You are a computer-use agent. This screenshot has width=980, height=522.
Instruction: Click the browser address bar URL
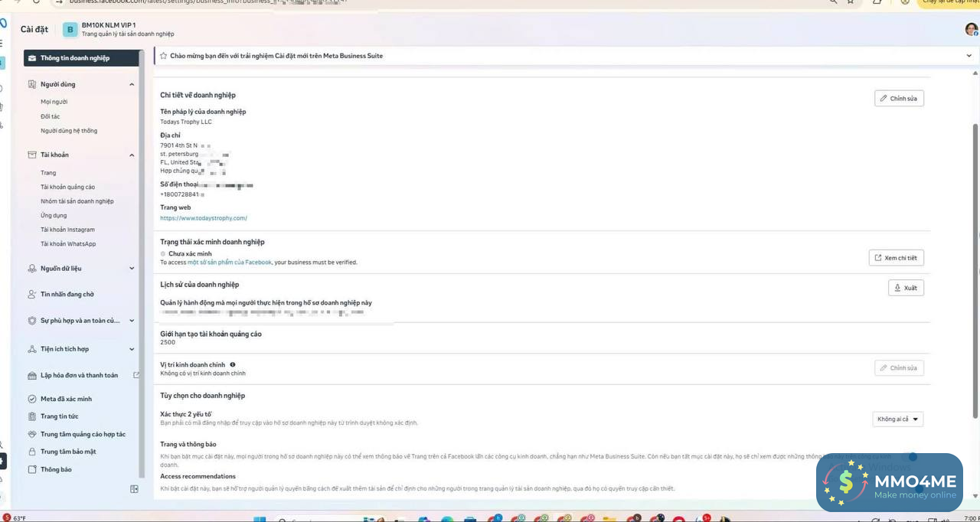coord(207,2)
